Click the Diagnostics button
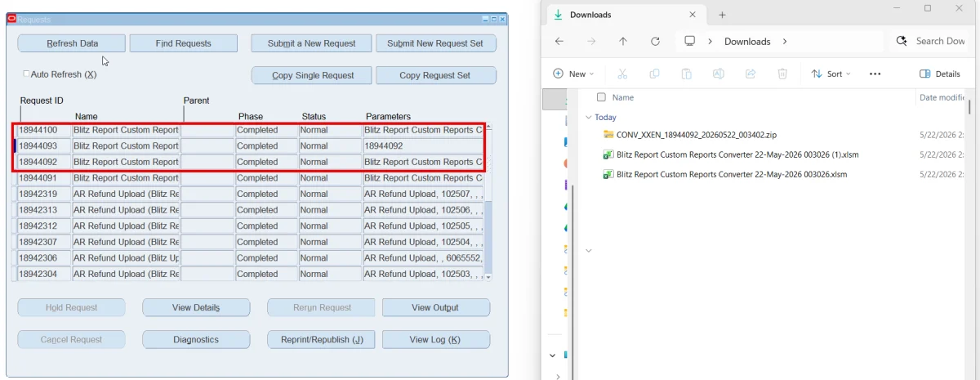Viewport: 980px width, 380px height. click(x=196, y=339)
